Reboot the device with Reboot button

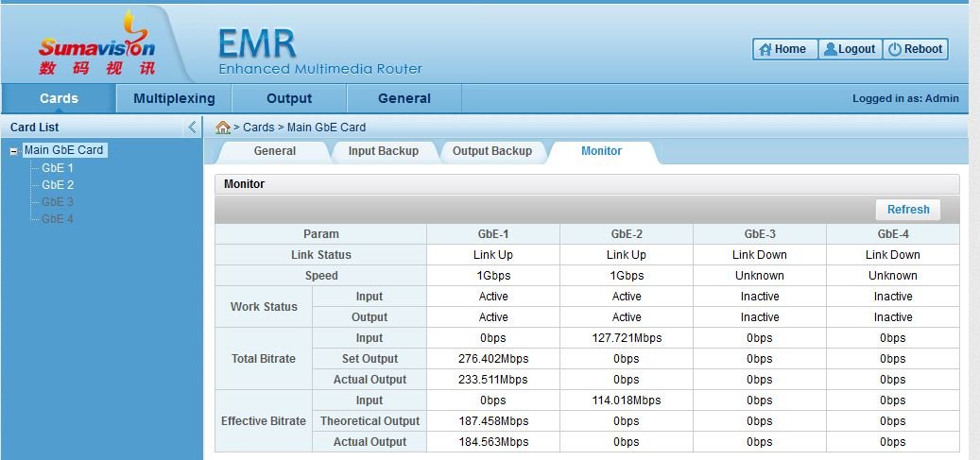(x=915, y=49)
